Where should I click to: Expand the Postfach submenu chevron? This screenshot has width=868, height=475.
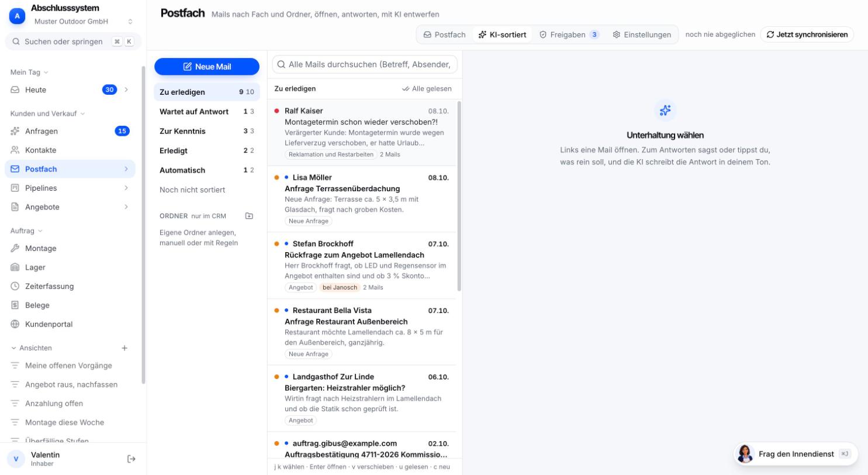coord(126,169)
